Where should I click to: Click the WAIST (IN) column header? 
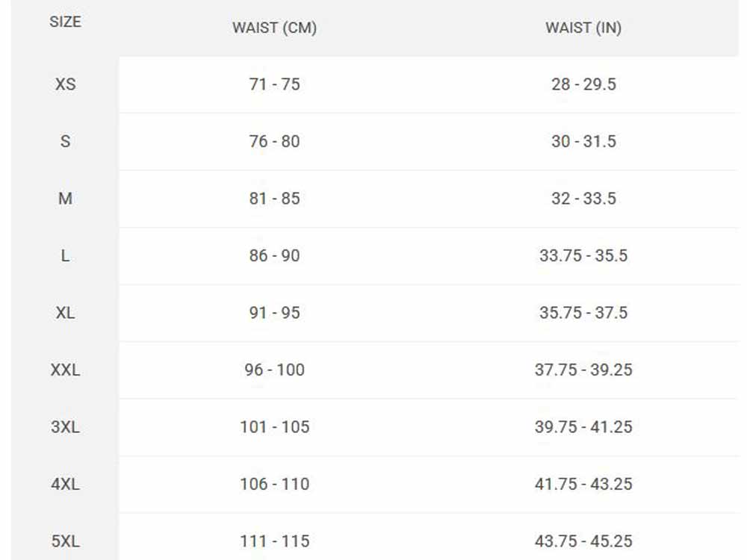point(583,28)
